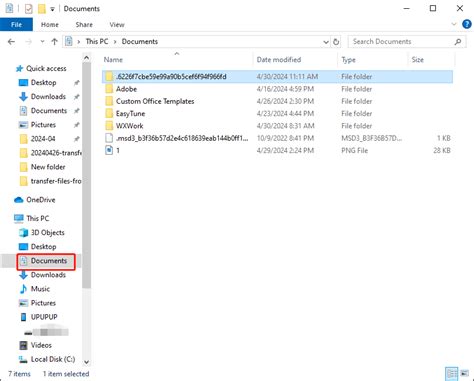Sort by the Date modified column header

point(279,60)
